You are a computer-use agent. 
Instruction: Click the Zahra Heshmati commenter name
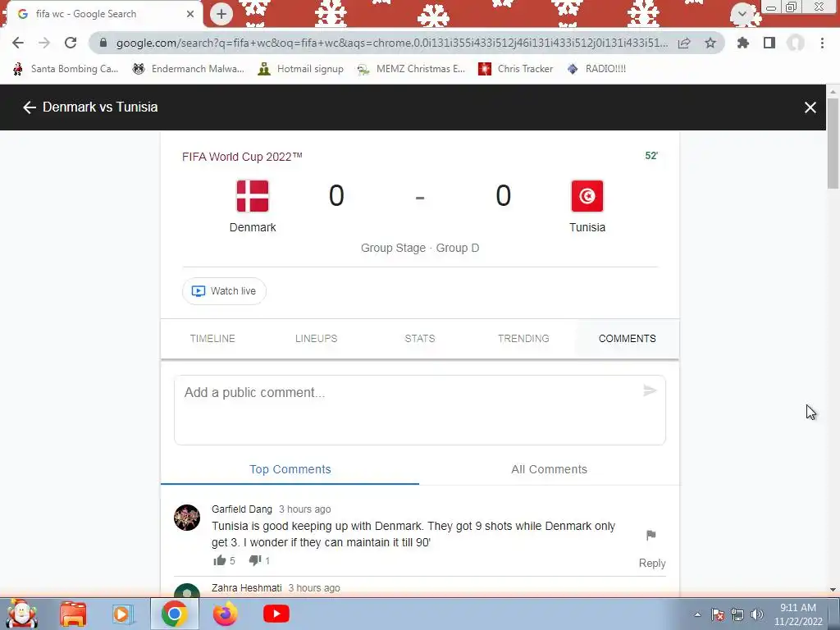246,587
